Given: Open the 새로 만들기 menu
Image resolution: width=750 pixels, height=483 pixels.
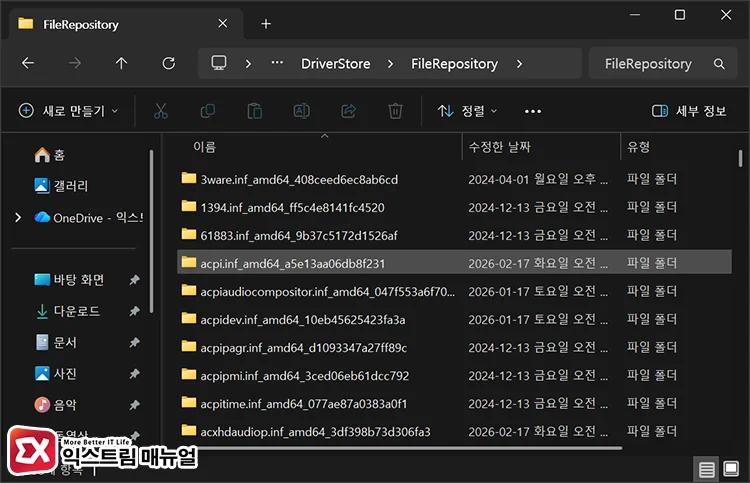Looking at the screenshot, I should click(68, 111).
